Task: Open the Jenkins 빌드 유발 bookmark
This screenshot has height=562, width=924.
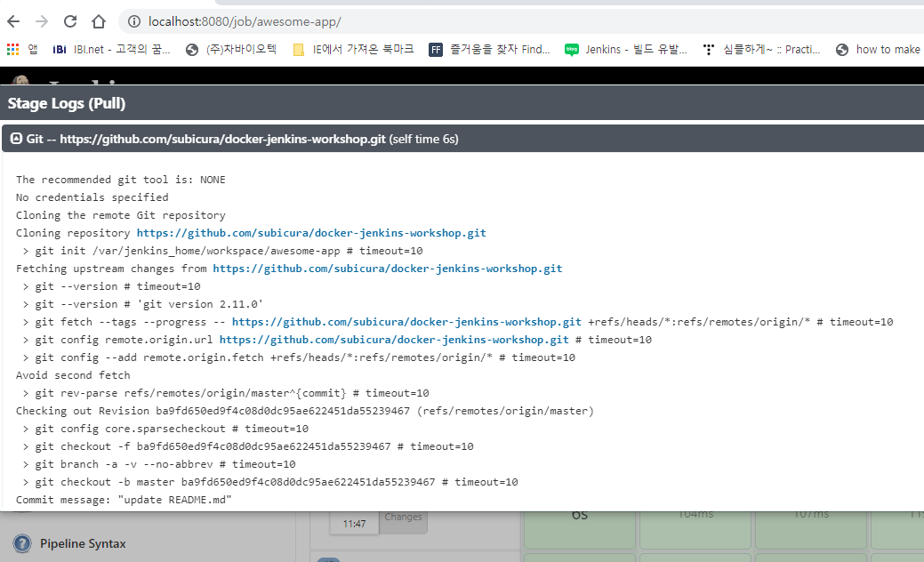Action: [x=626, y=50]
